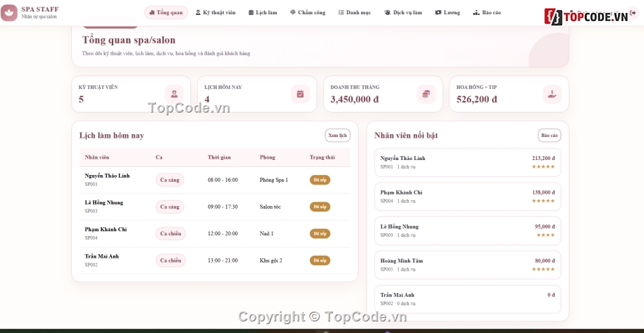Image resolution: width=644 pixels, height=333 pixels.
Task: Click Ca sáng badge for Lê Hồng Nhung
Action: point(169,207)
